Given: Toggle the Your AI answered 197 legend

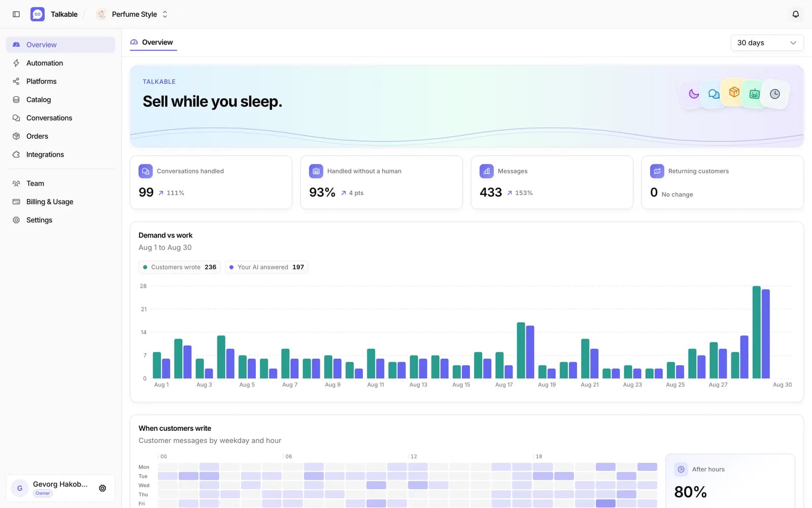Looking at the screenshot, I should (x=266, y=267).
